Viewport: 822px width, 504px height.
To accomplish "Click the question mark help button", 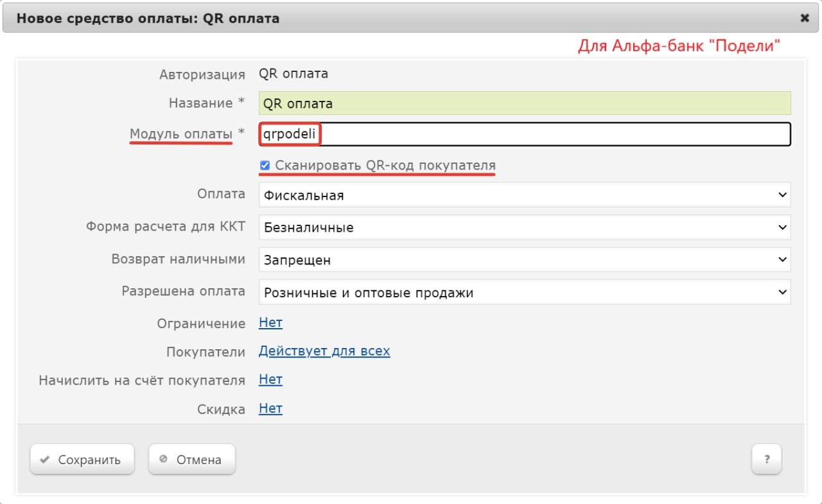I will click(x=766, y=460).
